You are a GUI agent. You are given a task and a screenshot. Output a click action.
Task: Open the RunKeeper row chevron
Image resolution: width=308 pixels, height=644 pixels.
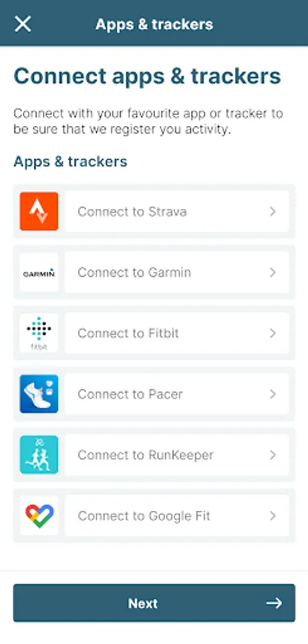pyautogui.click(x=273, y=454)
